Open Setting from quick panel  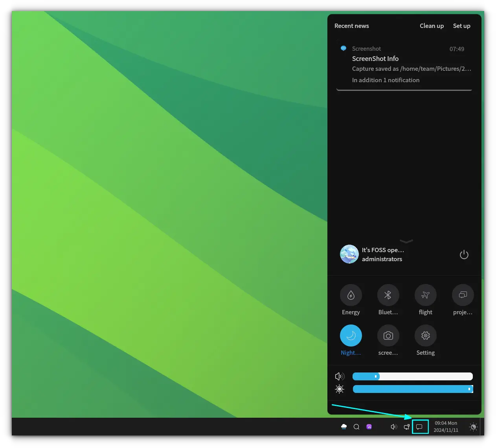pos(425,336)
